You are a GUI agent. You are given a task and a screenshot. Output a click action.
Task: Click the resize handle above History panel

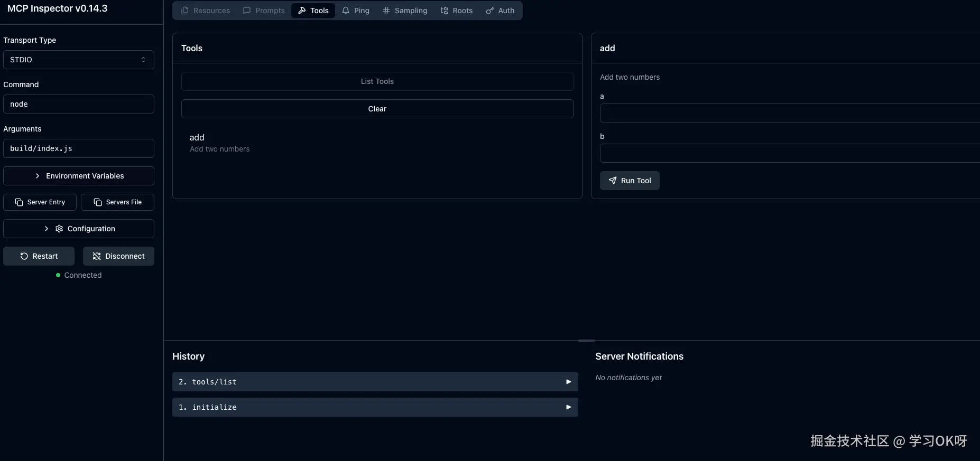[x=587, y=341]
